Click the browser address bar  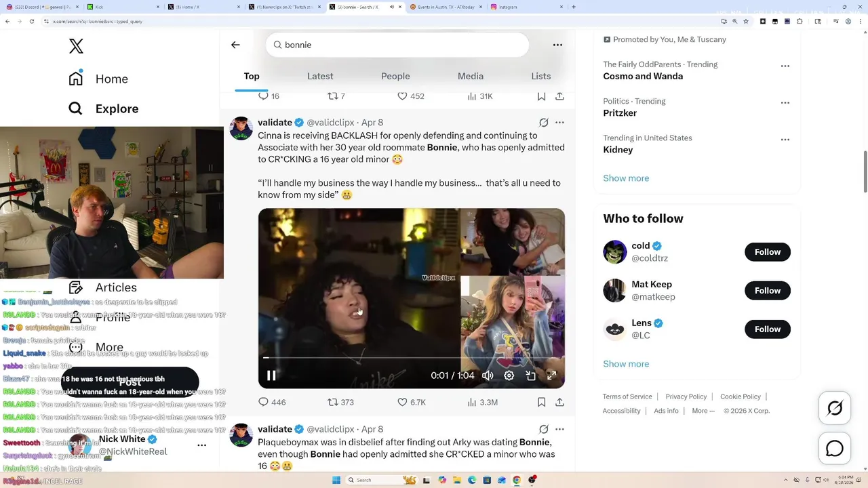coord(380,21)
